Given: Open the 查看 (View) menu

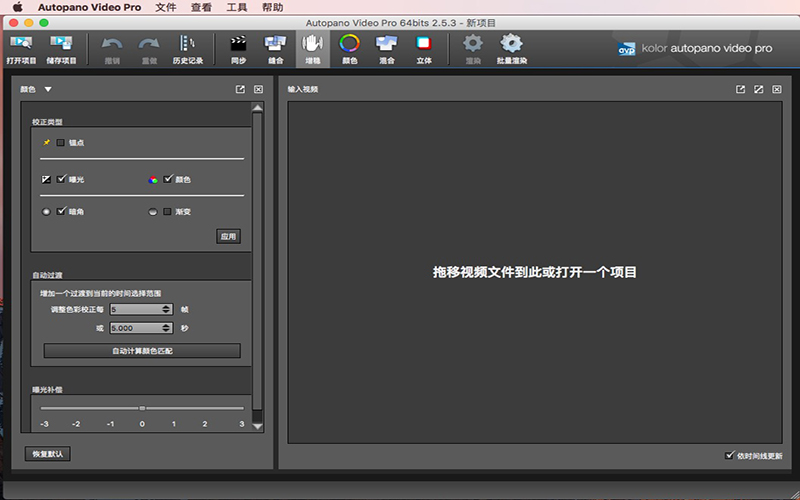Looking at the screenshot, I should [x=202, y=7].
